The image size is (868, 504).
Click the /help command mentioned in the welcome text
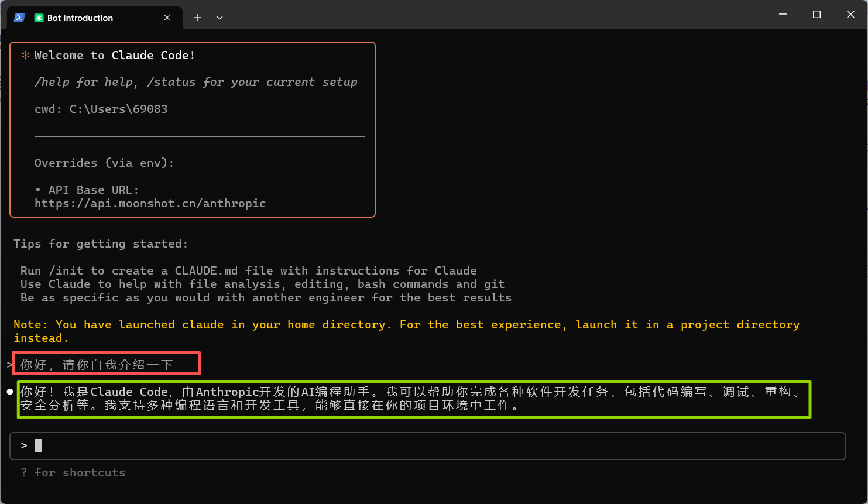pyautogui.click(x=52, y=82)
